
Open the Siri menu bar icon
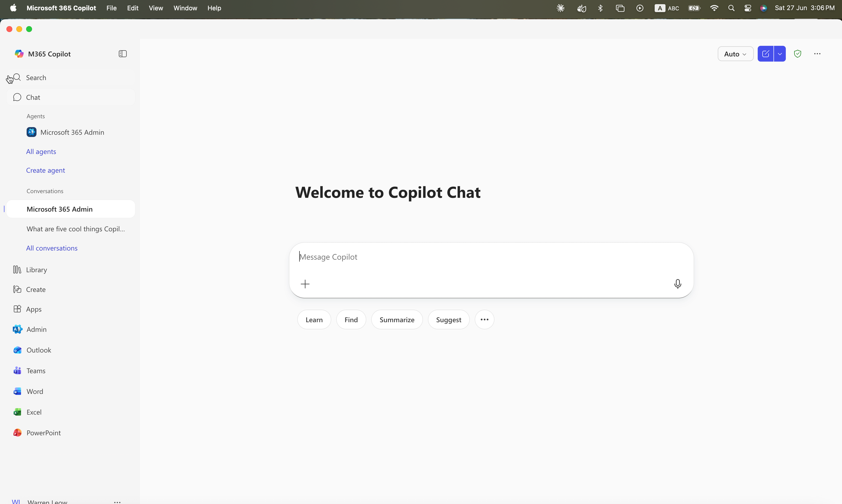tap(764, 8)
